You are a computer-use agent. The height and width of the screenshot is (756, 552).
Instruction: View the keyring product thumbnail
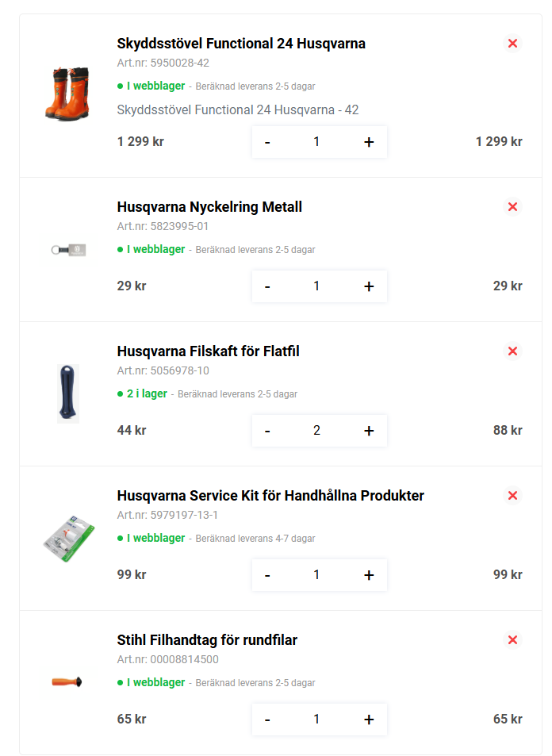(x=67, y=248)
